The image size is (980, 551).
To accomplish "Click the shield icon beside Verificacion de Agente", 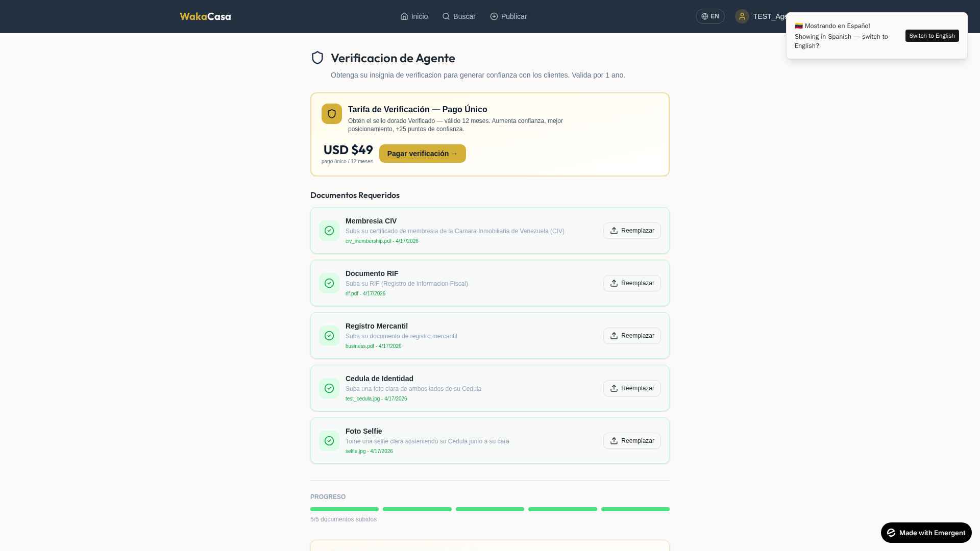I will click(x=317, y=58).
